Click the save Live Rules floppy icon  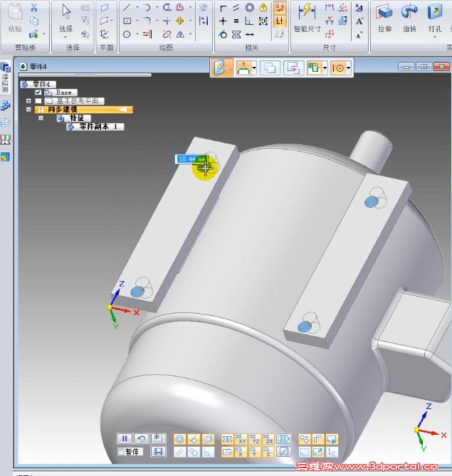coord(158,452)
